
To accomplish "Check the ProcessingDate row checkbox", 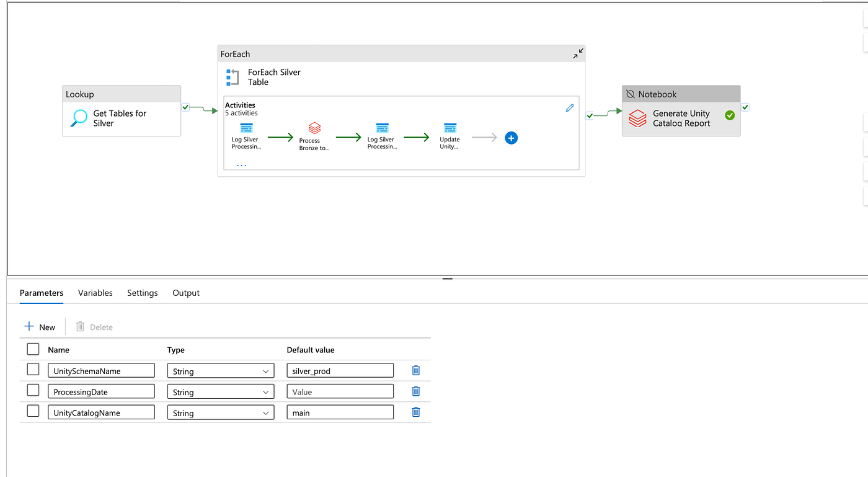I will coord(33,390).
